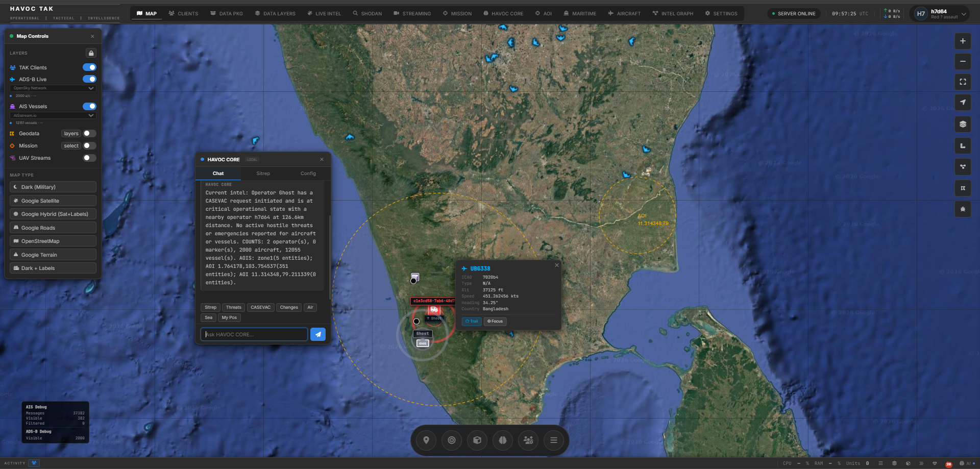Disable the ADS-B Live layer toggle

tap(89, 79)
